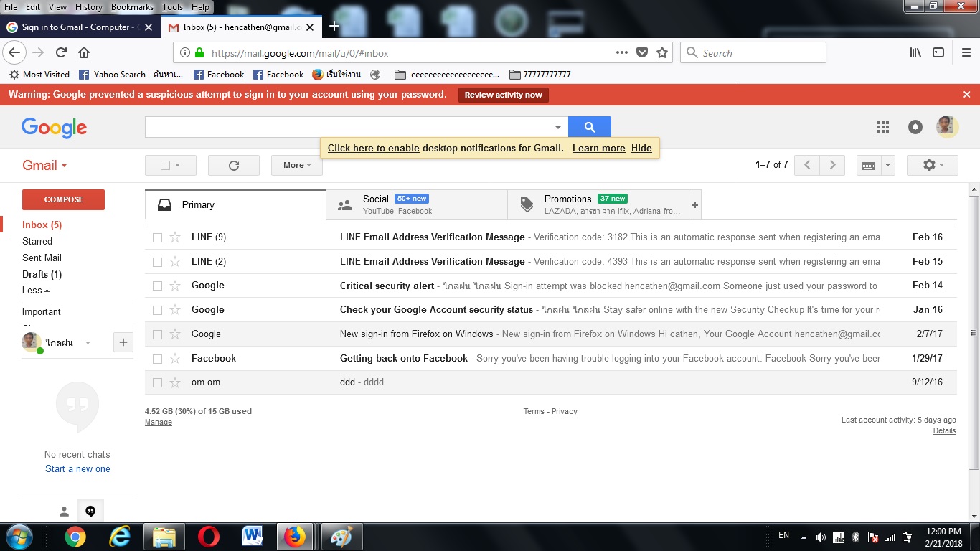
Task: Expand the Hangouts user status dropdown
Action: 88,343
